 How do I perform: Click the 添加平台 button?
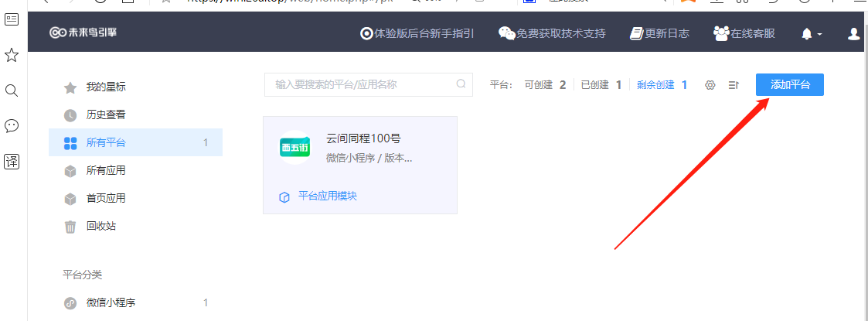[790, 85]
